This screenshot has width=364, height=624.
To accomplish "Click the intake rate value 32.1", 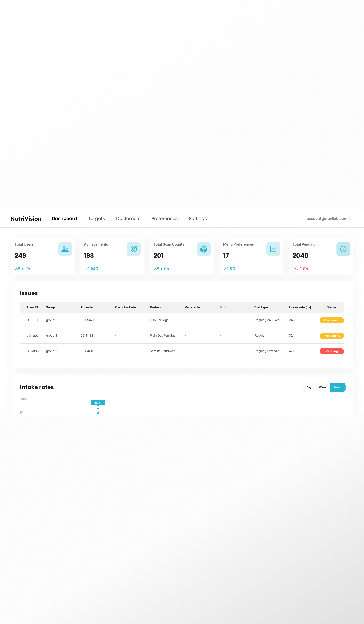I will coord(292,336).
